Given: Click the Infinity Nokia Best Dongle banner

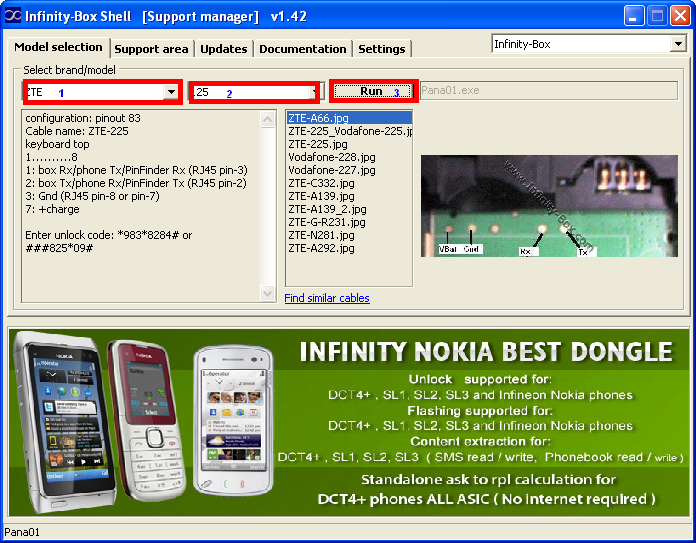Looking at the screenshot, I should [348, 422].
